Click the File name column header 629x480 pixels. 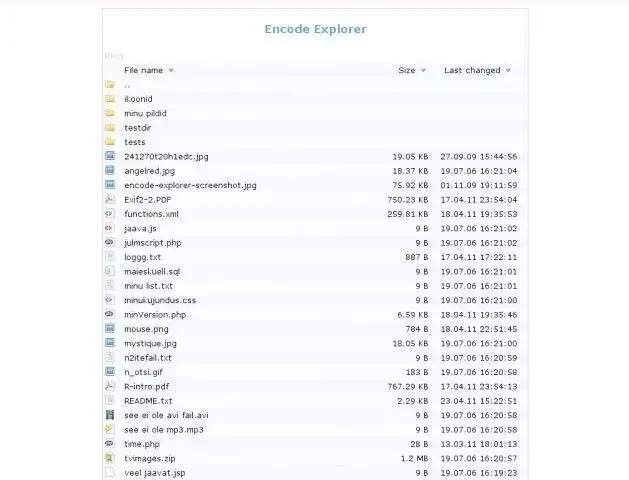tap(143, 70)
